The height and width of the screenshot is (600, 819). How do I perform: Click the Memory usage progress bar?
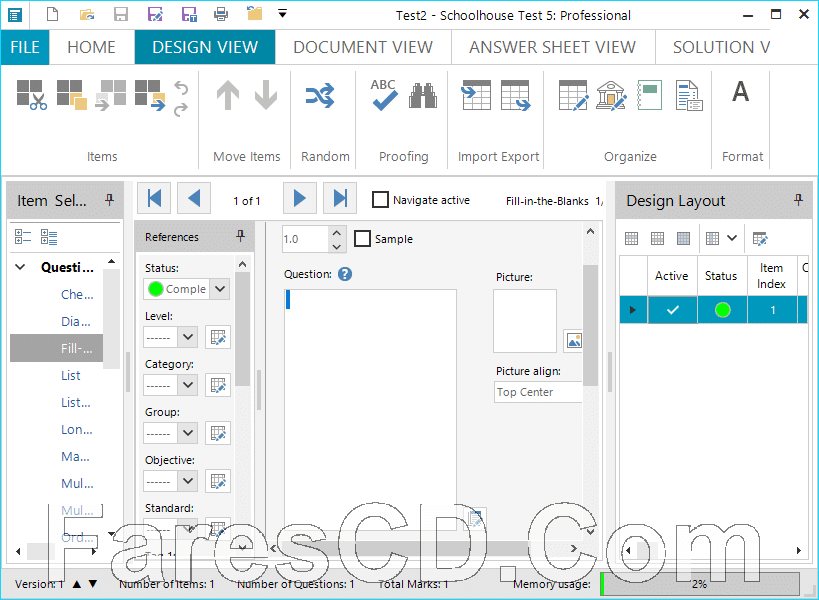pyautogui.click(x=700, y=583)
